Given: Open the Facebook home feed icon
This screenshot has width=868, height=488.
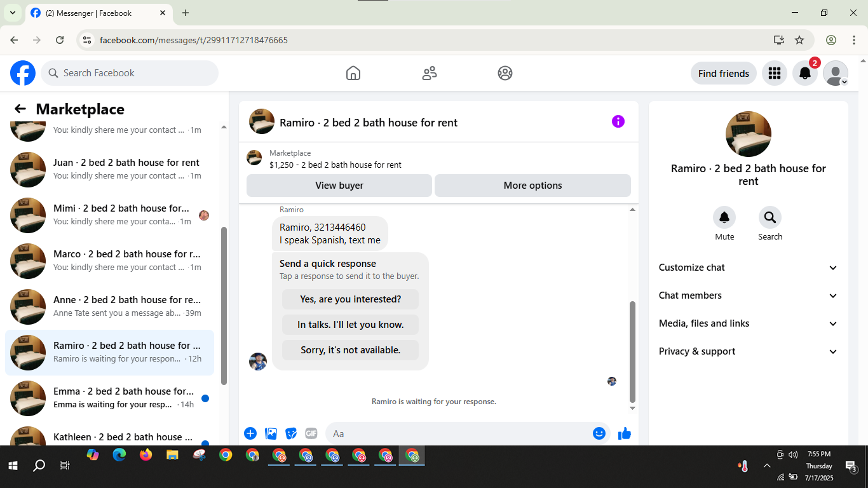Looking at the screenshot, I should [x=353, y=73].
